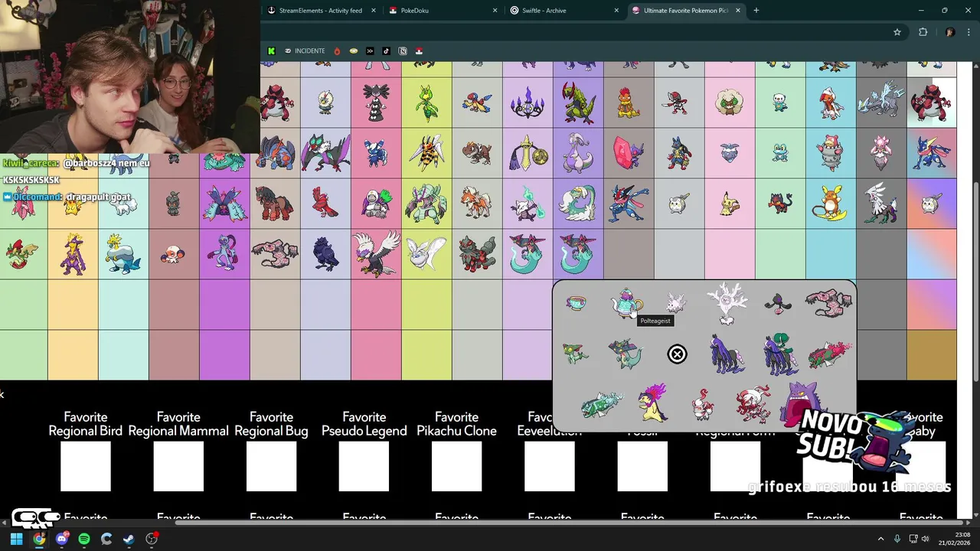Open Goodra cell in purple column
The height and width of the screenshot is (551, 980).
pos(578,153)
